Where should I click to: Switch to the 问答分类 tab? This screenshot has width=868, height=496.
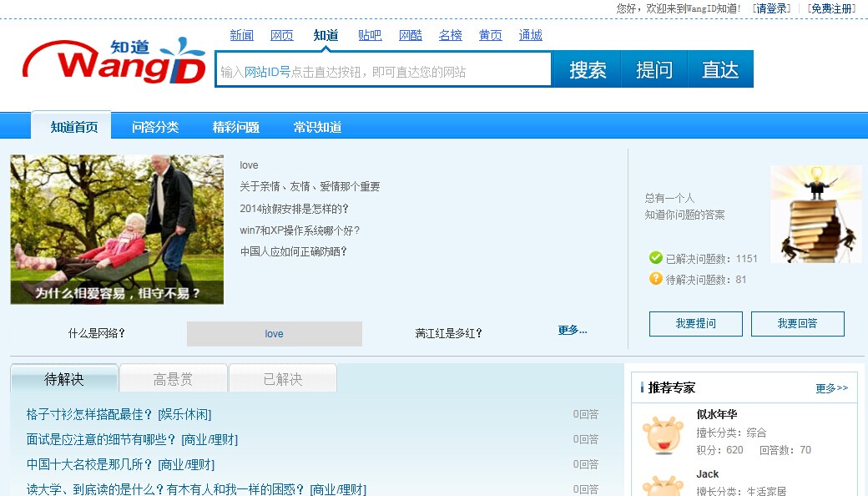coord(155,127)
